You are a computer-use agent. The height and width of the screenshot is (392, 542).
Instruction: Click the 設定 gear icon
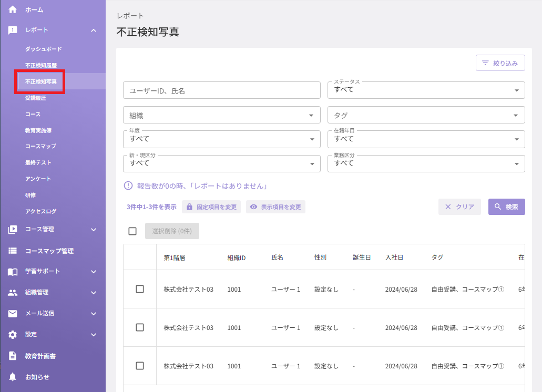(13, 335)
